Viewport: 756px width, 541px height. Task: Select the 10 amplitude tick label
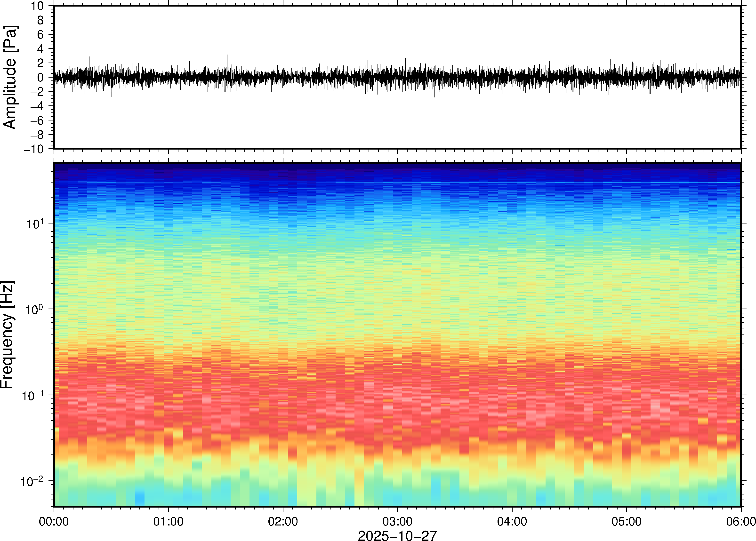click(x=37, y=6)
